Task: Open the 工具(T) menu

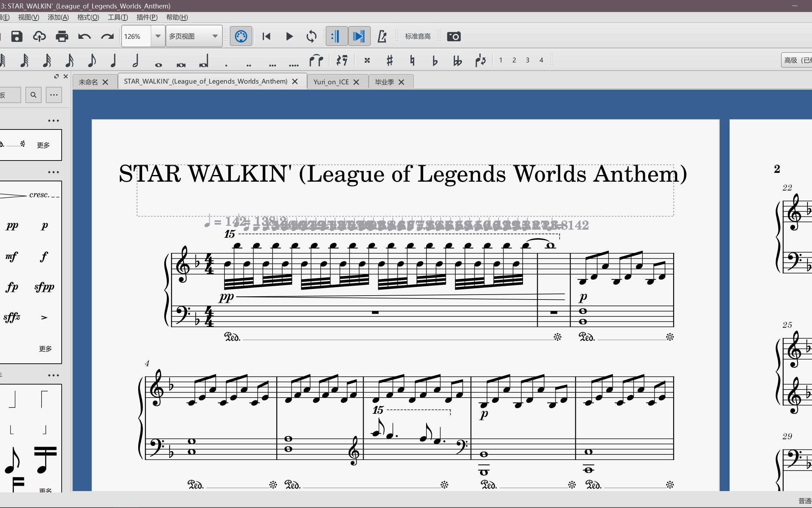Action: pos(118,17)
